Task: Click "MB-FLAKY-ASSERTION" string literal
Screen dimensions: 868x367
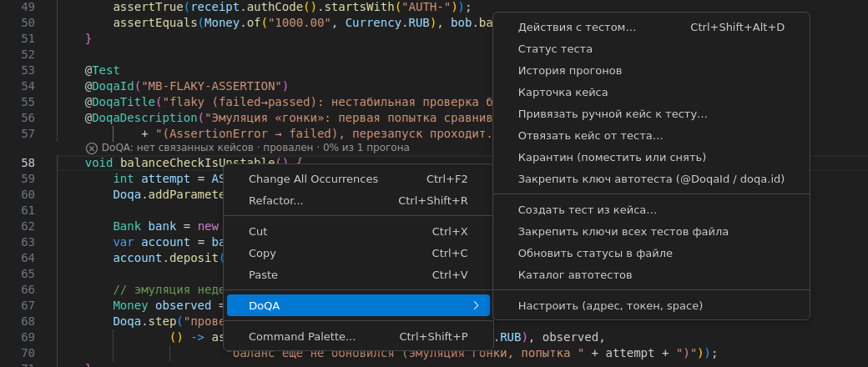Action: click(x=211, y=86)
